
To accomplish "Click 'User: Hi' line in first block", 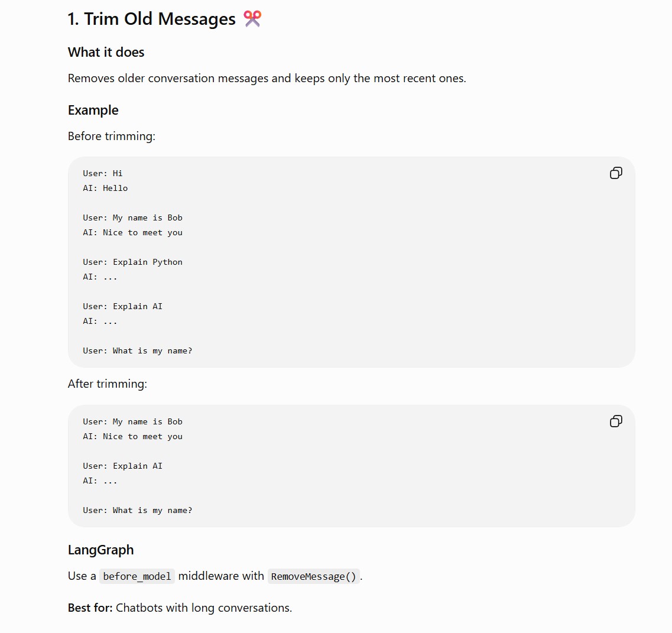I will tap(102, 174).
